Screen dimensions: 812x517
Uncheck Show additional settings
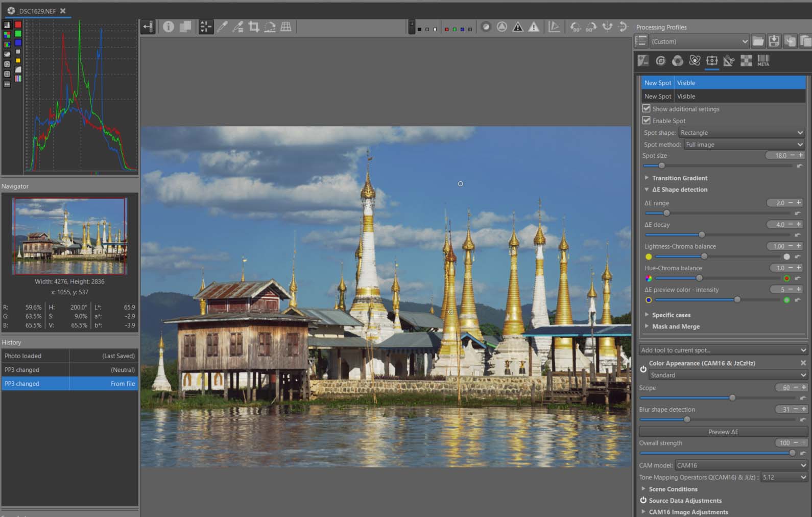pos(647,109)
